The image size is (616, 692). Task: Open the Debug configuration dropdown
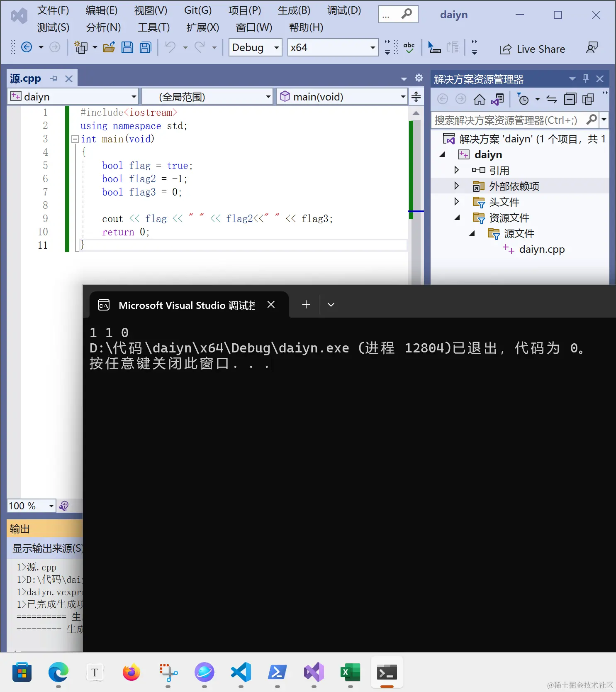tap(256, 47)
